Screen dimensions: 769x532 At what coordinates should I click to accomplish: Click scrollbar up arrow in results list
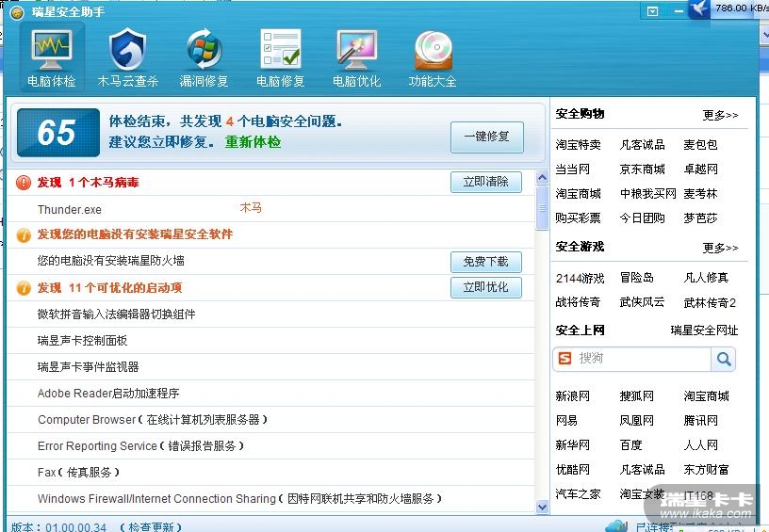click(x=542, y=177)
